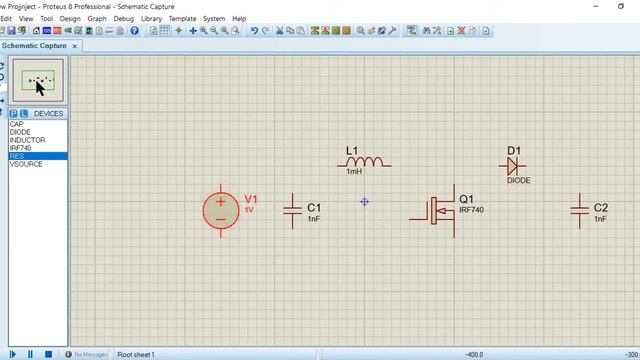640x360 pixels.
Task: Zoom to selected area icon
Action: (x=235, y=31)
